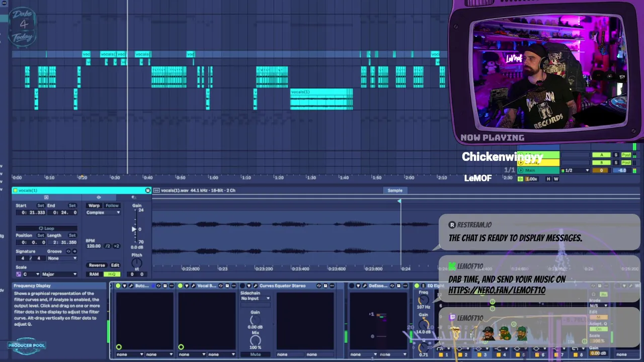Viewport: 644px width, 362px height.
Task: Click the Main track play icon
Action: (x=521, y=170)
